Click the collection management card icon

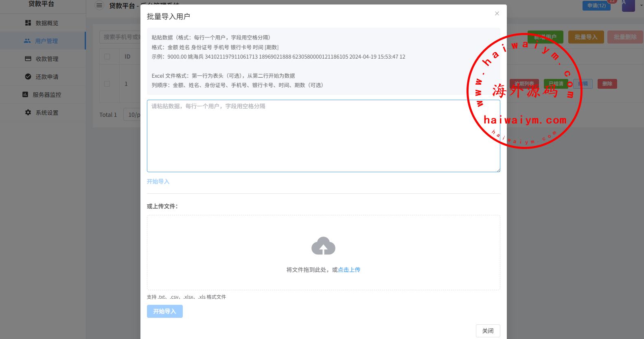[x=28, y=59]
